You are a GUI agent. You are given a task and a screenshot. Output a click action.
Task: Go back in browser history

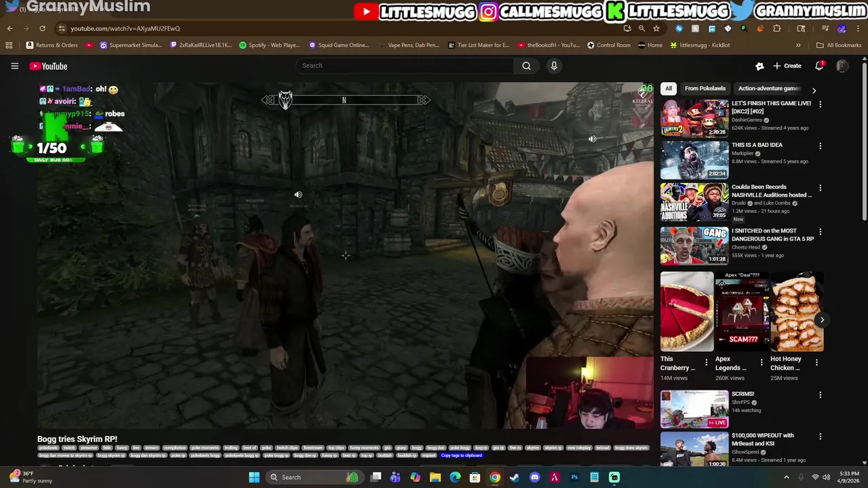coord(9,28)
